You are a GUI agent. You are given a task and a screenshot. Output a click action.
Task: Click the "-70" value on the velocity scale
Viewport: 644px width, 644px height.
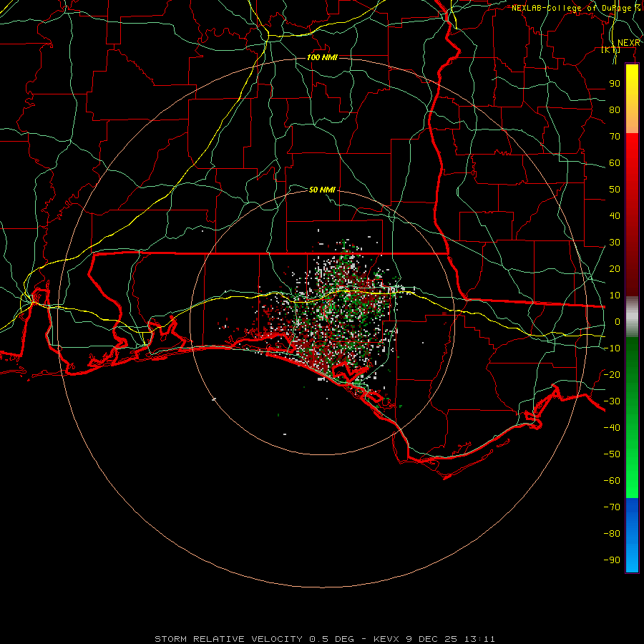click(612, 507)
